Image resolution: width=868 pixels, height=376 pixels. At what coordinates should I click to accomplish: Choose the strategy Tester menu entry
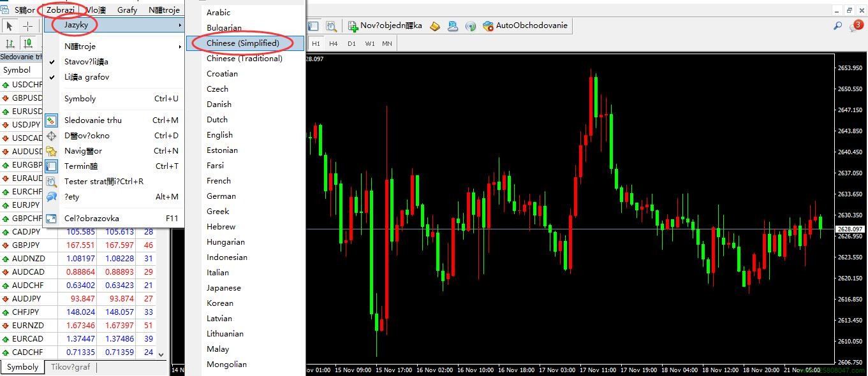(114, 182)
